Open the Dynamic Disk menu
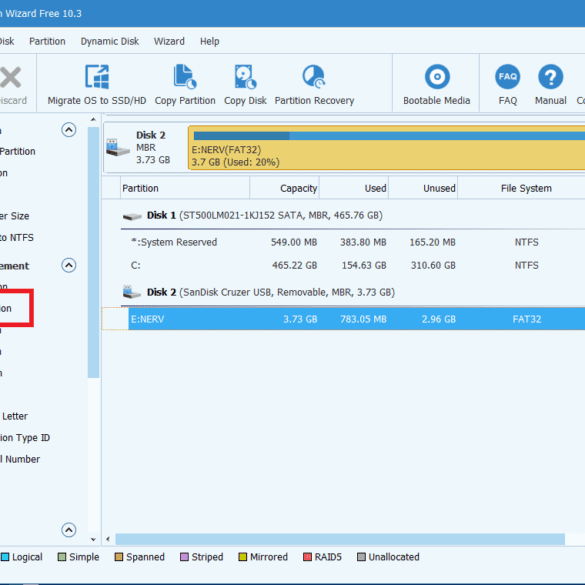Image resolution: width=585 pixels, height=585 pixels. tap(110, 41)
